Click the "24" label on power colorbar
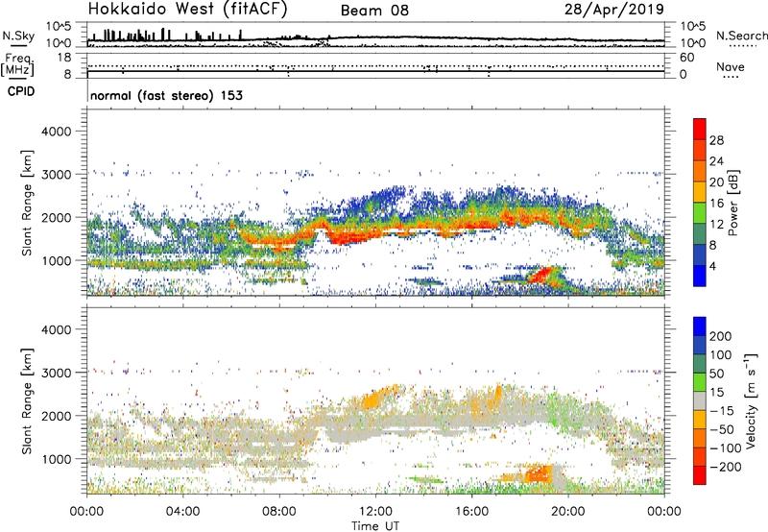 tap(716, 161)
